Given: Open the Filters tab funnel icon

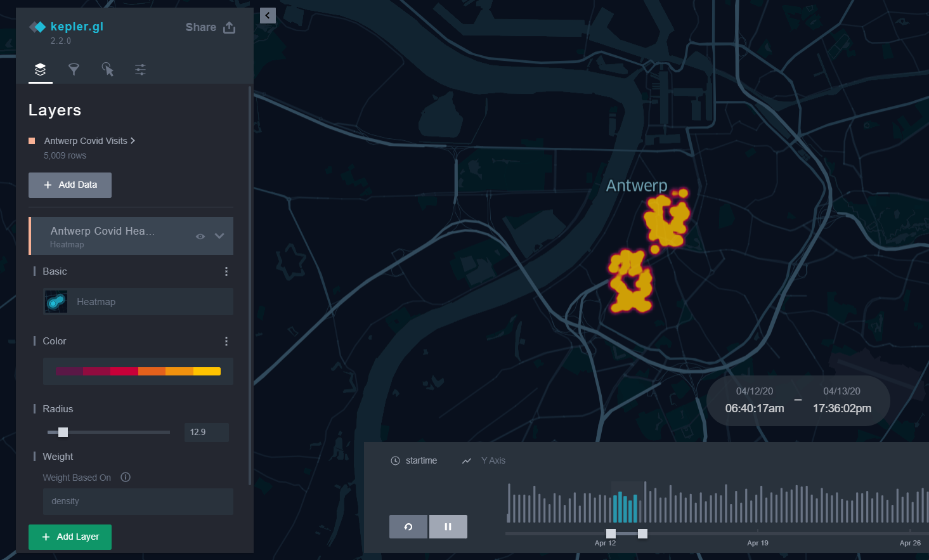Looking at the screenshot, I should [x=74, y=69].
